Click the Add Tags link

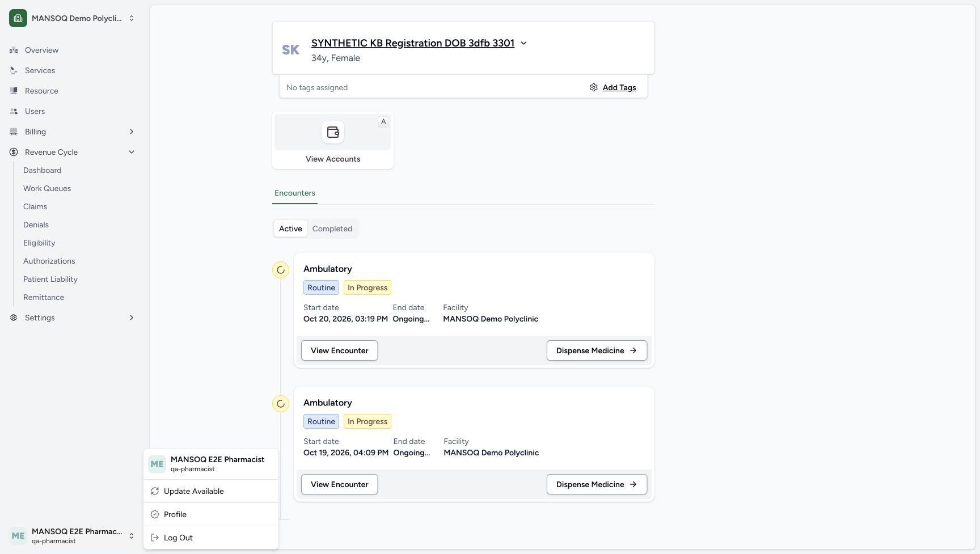[x=619, y=87]
